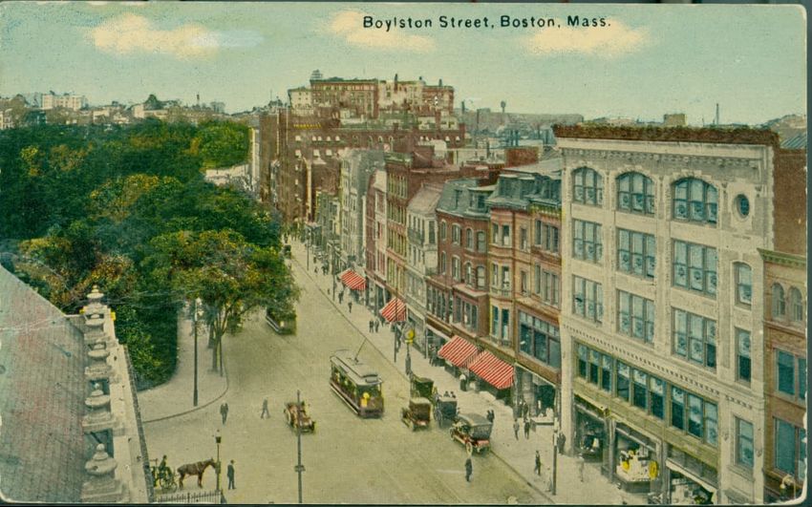The image size is (812, 507).
Task: Click the storefront display at bottom right
Action: tap(637, 468)
